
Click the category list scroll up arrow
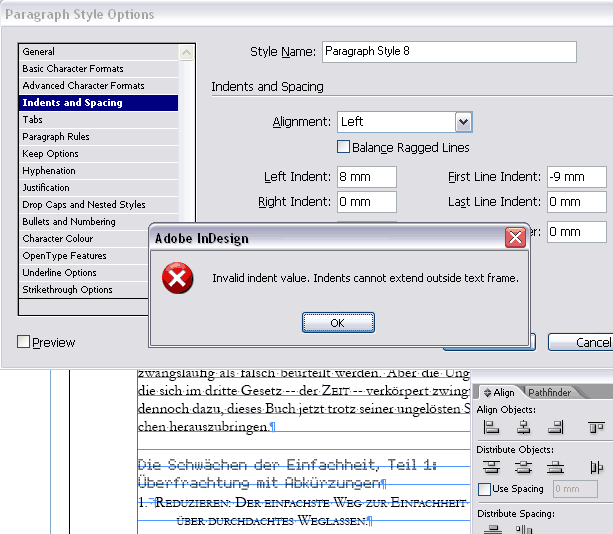point(186,52)
